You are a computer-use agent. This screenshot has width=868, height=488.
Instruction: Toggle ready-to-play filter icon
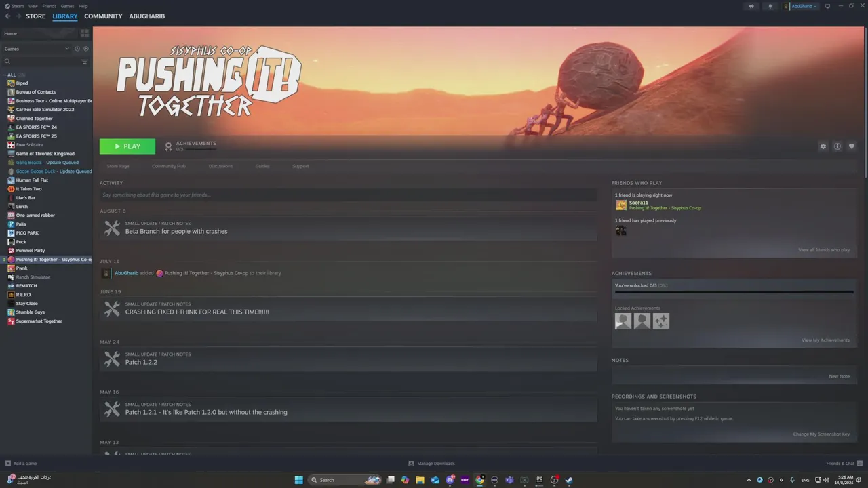[x=86, y=49]
